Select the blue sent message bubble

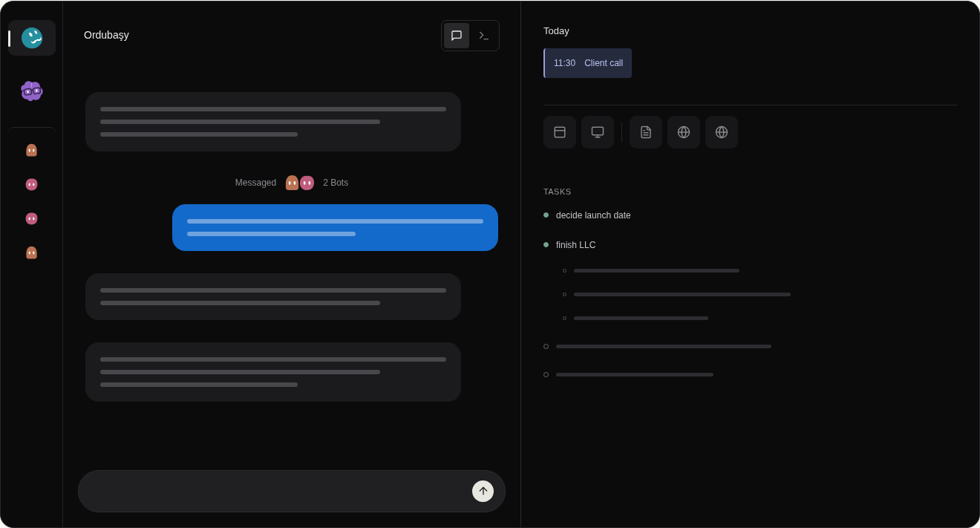point(335,227)
